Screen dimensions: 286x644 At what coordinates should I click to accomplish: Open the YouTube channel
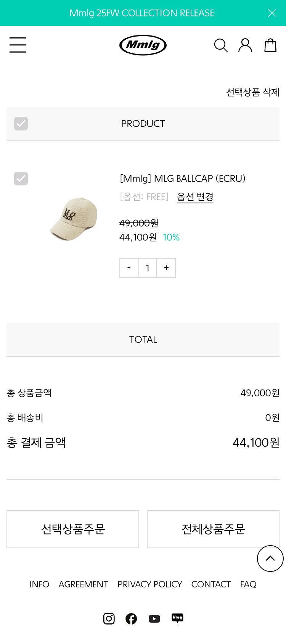point(154,618)
